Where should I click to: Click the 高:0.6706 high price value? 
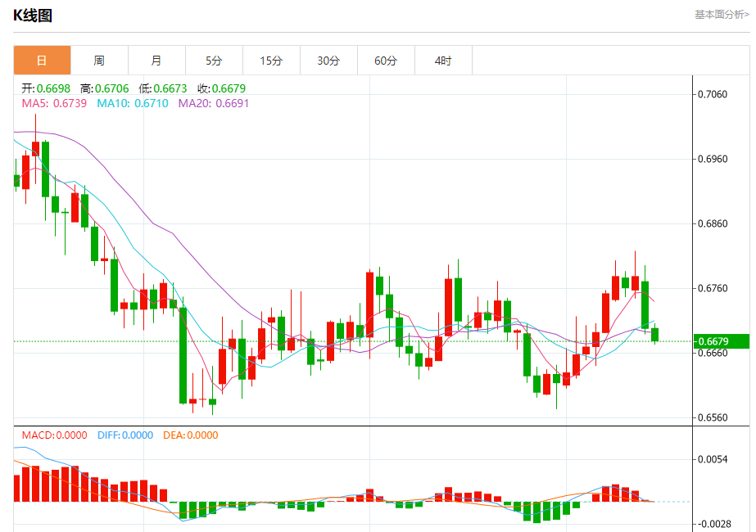(x=105, y=88)
